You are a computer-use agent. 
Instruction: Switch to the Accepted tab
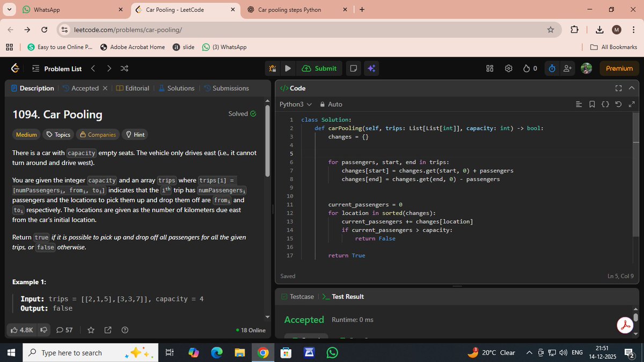pos(80,88)
